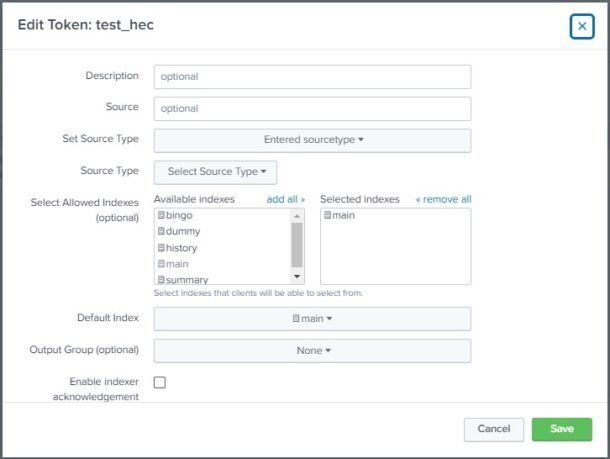Close the Edit Token dialog
The width and height of the screenshot is (610, 459).
tap(582, 26)
